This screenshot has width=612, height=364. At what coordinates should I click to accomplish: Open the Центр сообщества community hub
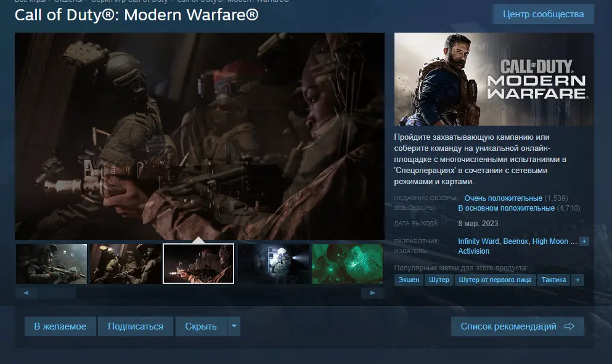point(543,14)
